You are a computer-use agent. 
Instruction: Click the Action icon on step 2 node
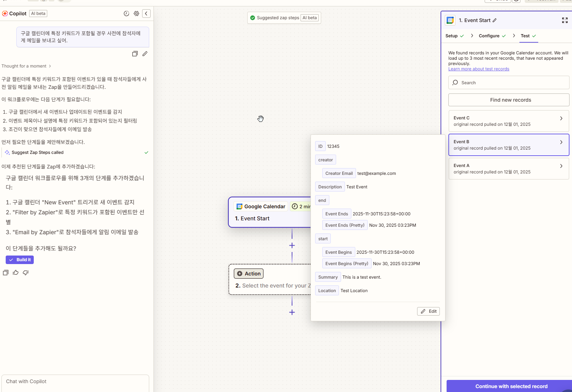240,274
